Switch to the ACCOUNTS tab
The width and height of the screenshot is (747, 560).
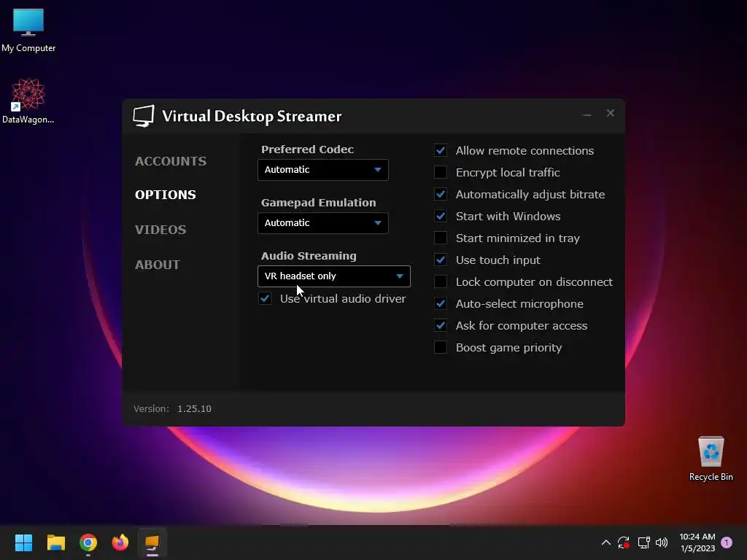pyautogui.click(x=171, y=161)
